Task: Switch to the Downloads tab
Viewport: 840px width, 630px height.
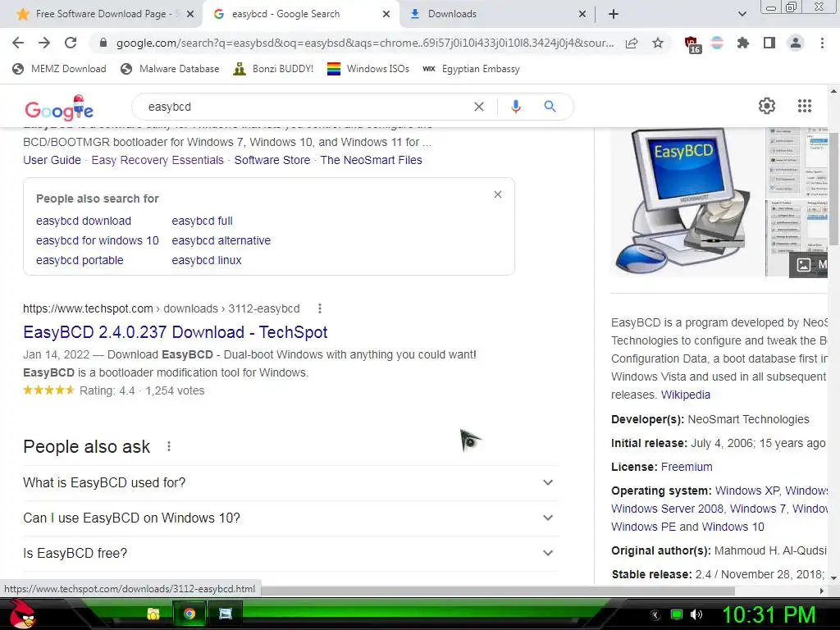Action: click(496, 14)
